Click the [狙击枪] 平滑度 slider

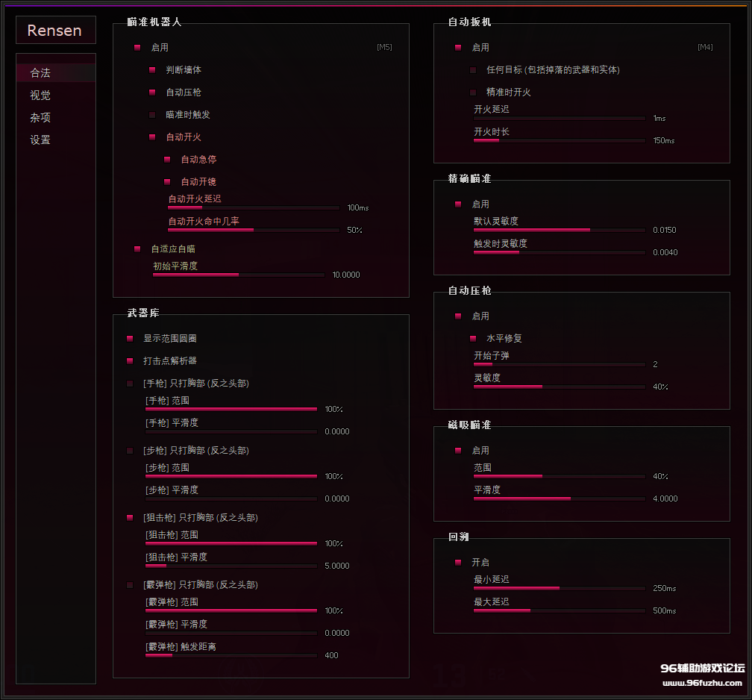pyautogui.click(x=231, y=566)
